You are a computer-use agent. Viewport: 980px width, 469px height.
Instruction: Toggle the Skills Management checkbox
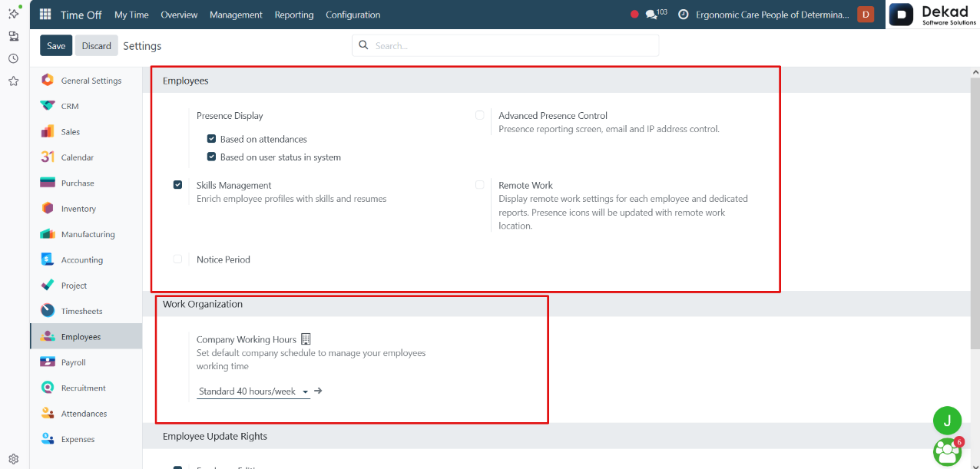pyautogui.click(x=177, y=185)
